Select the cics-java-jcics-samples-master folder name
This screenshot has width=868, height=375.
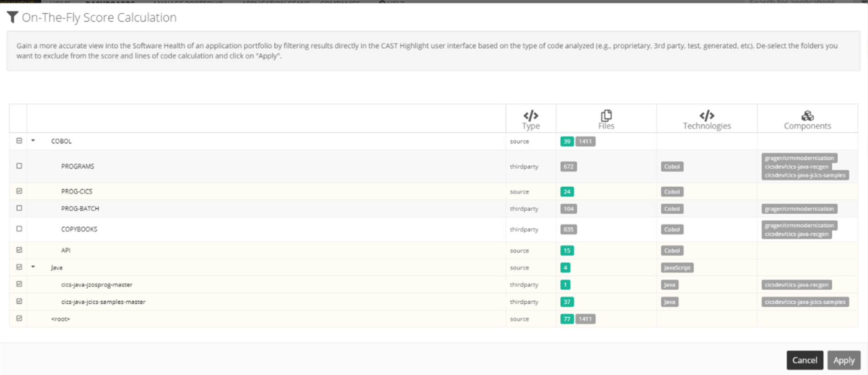click(x=103, y=302)
